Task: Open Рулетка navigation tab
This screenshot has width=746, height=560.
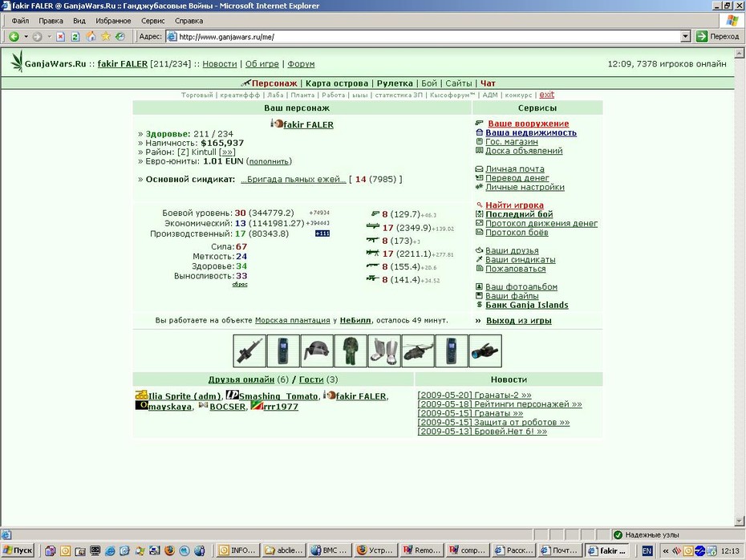Action: pyautogui.click(x=395, y=83)
